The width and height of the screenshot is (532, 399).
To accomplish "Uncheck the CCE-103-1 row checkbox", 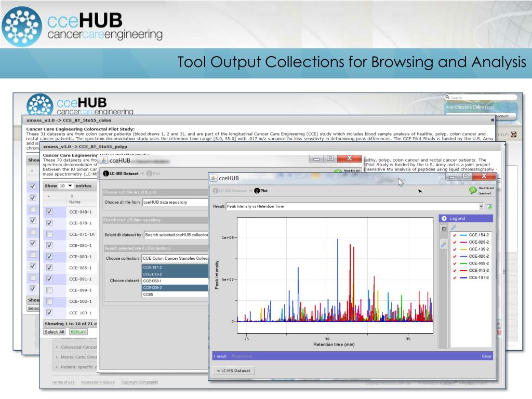I will point(49,312).
